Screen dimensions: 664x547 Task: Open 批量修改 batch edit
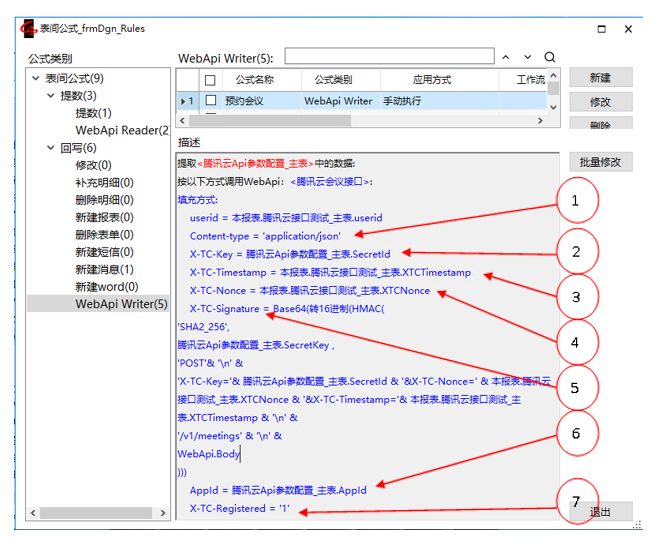[x=601, y=162]
